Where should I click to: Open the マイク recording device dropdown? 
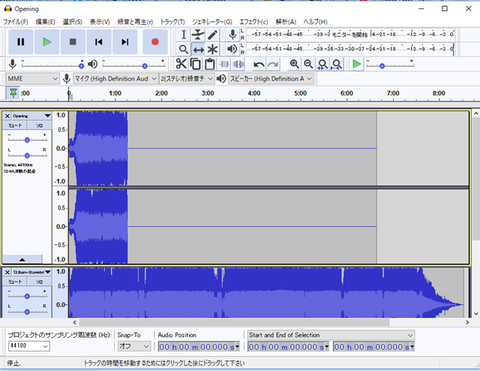point(115,79)
